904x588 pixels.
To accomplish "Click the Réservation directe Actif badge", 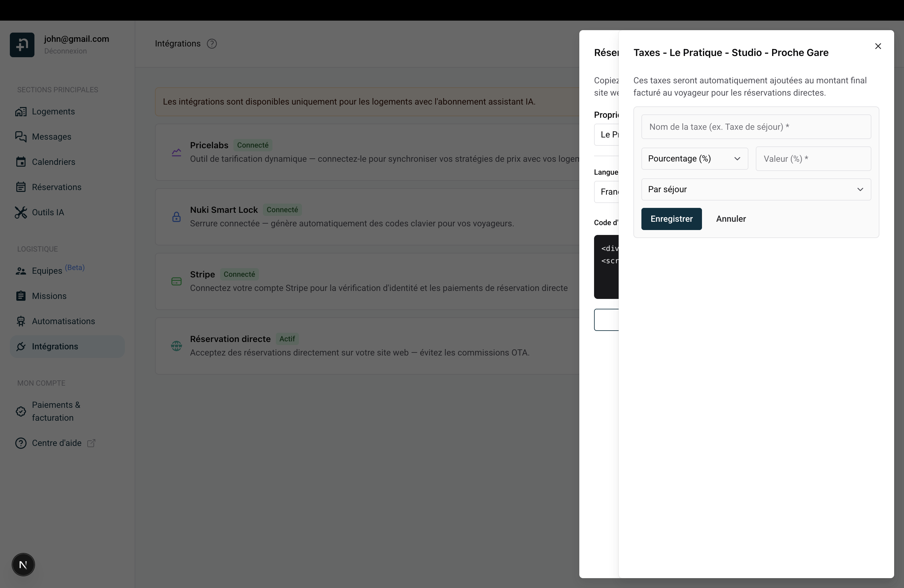I will 287,339.
